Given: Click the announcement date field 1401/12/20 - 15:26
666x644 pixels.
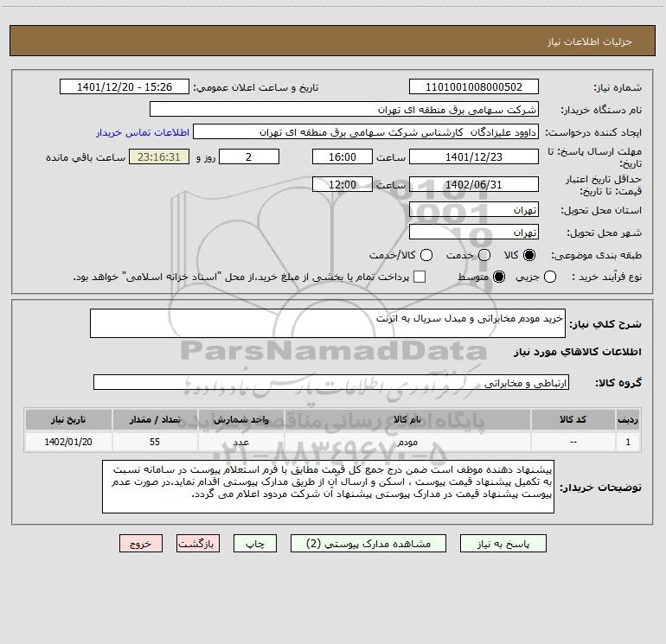Looking at the screenshot, I should click(125, 86).
